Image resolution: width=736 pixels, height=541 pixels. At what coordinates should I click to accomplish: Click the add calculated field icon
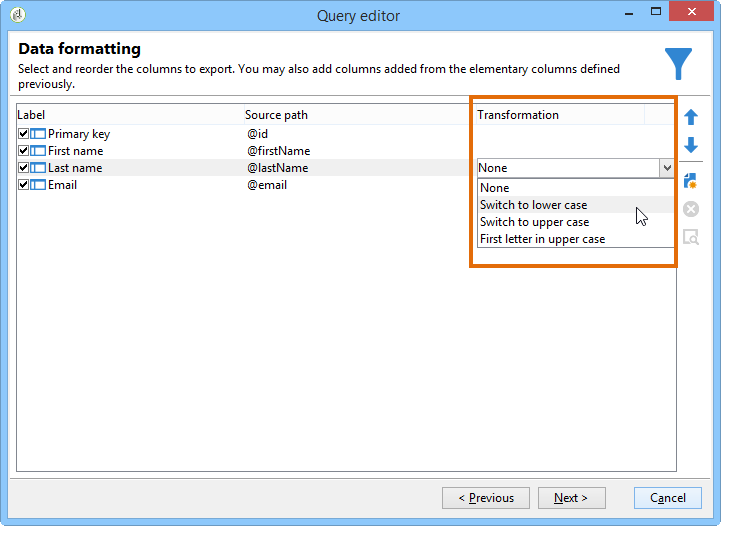click(690, 181)
